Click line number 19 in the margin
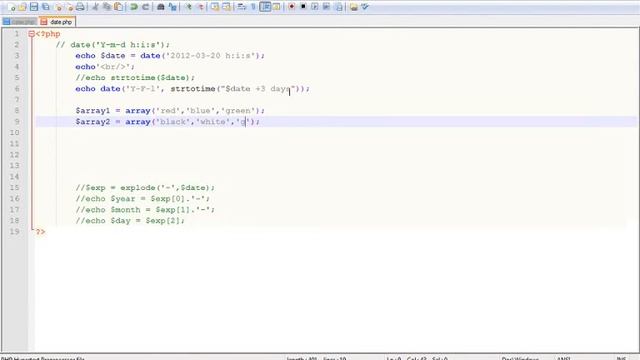The height and width of the screenshot is (360, 640). click(15, 232)
